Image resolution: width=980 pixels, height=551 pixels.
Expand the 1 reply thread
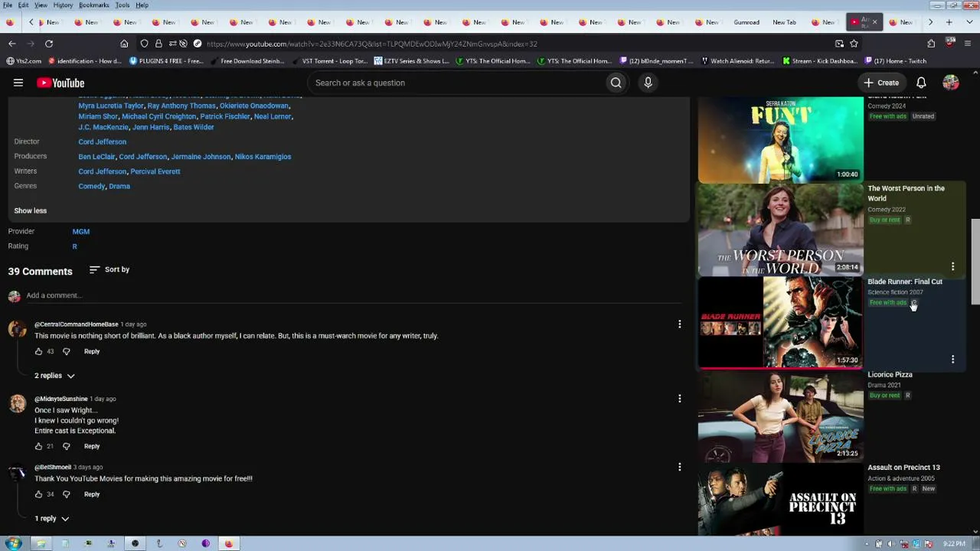coord(51,519)
